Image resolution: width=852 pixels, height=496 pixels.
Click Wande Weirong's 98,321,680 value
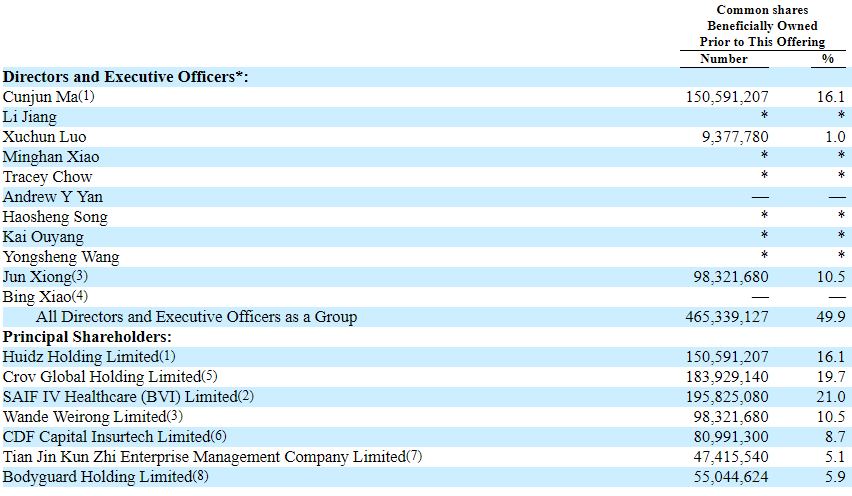731,417
